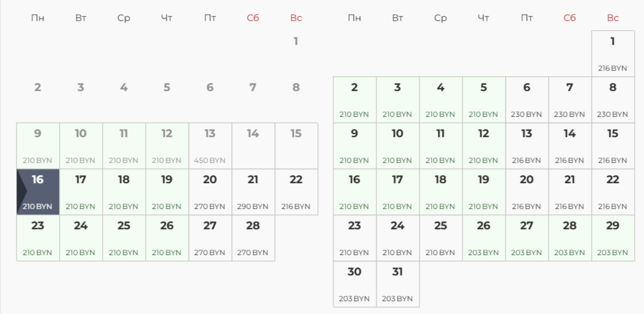This screenshot has width=644, height=314.
Task: Pick date 14 priced at 216 BYN
Action: (570, 146)
